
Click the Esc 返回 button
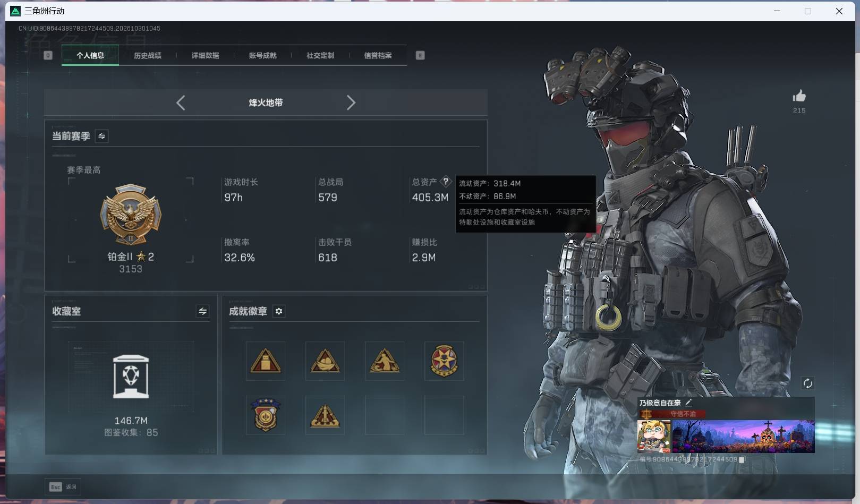pyautogui.click(x=63, y=486)
